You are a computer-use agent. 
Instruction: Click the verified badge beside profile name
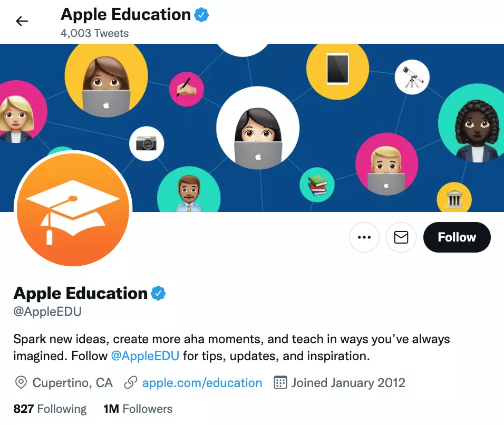pyautogui.click(x=158, y=293)
